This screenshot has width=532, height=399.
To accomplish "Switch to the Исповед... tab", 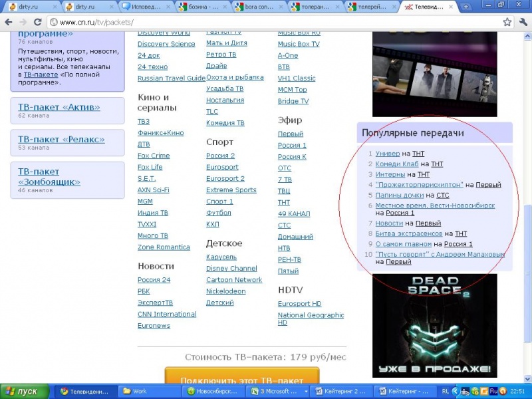I will click(x=146, y=7).
